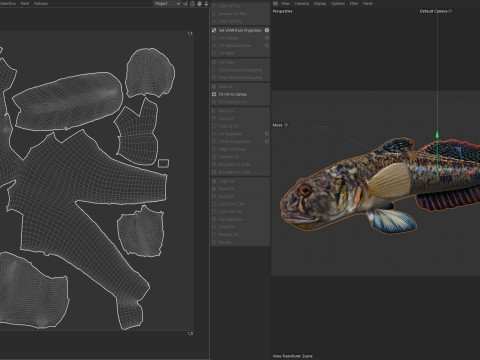
Task: Open the Filter menu in viewport
Action: pos(354,3)
